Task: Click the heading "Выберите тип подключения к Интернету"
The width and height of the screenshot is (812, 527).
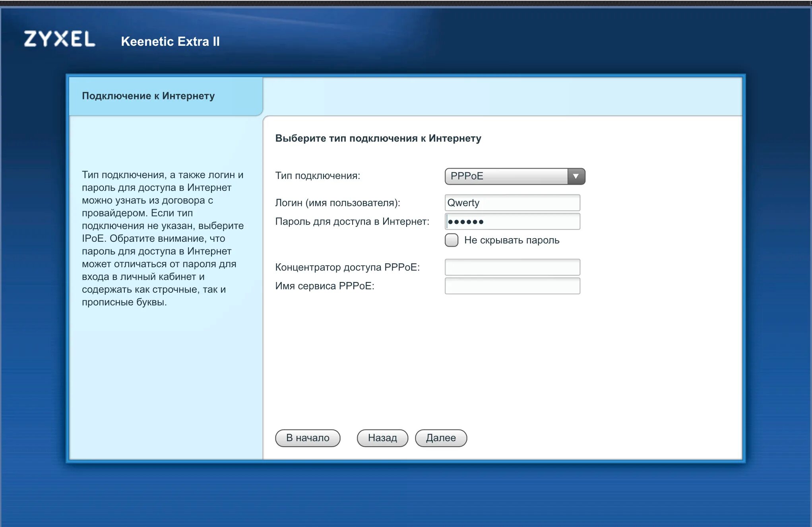Action: tap(378, 138)
